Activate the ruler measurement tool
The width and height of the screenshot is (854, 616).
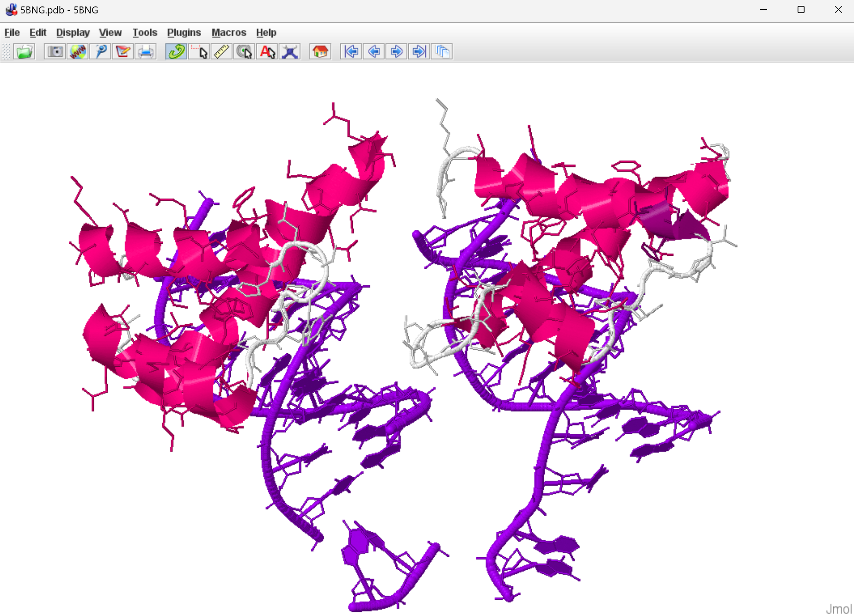(x=222, y=51)
